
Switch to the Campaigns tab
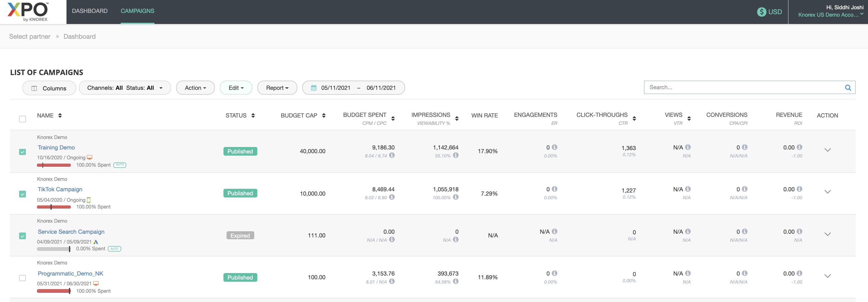[x=138, y=11]
